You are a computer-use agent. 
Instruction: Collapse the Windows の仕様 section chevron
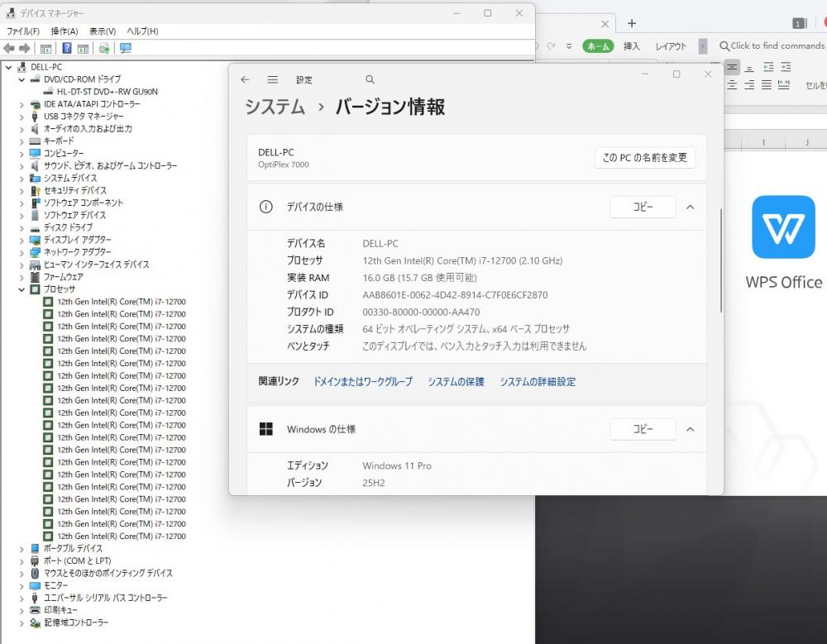point(691,429)
